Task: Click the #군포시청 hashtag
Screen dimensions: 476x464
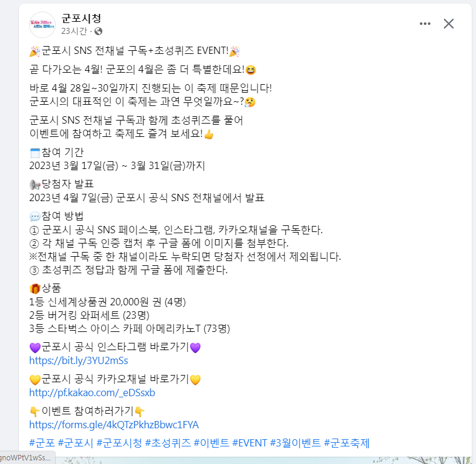Action: (119, 443)
